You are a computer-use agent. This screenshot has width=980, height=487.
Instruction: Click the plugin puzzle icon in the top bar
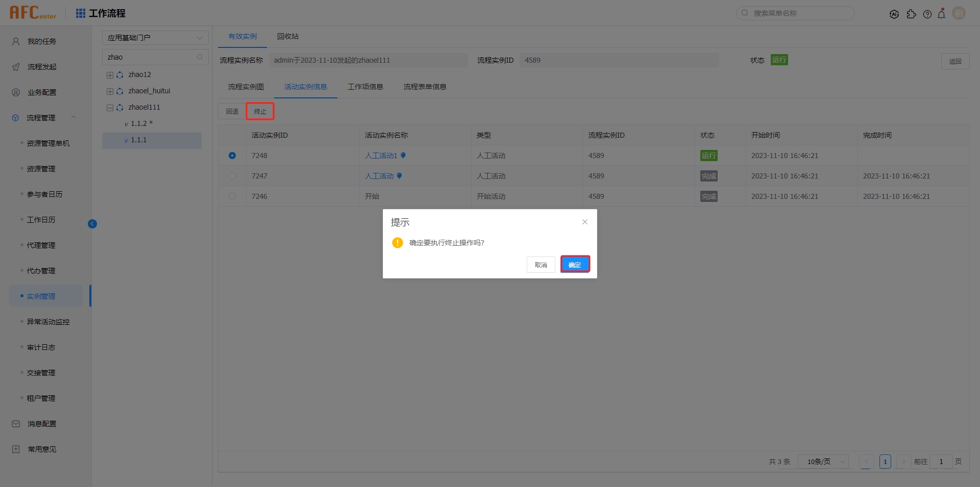click(912, 14)
